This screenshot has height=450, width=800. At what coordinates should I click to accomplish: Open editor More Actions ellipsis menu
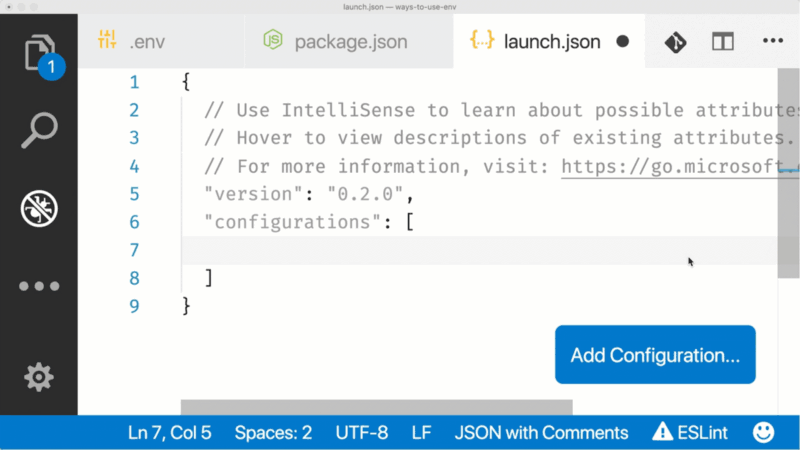pos(773,42)
